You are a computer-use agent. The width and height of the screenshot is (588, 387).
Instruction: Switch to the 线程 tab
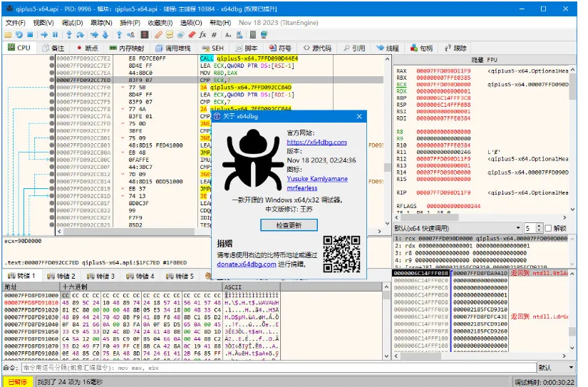[388, 48]
